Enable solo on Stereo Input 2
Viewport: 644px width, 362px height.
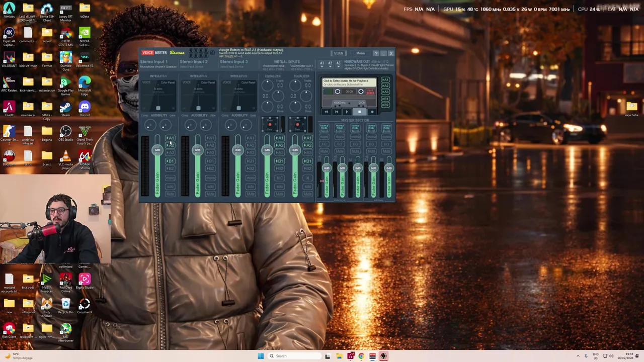pyautogui.click(x=210, y=187)
